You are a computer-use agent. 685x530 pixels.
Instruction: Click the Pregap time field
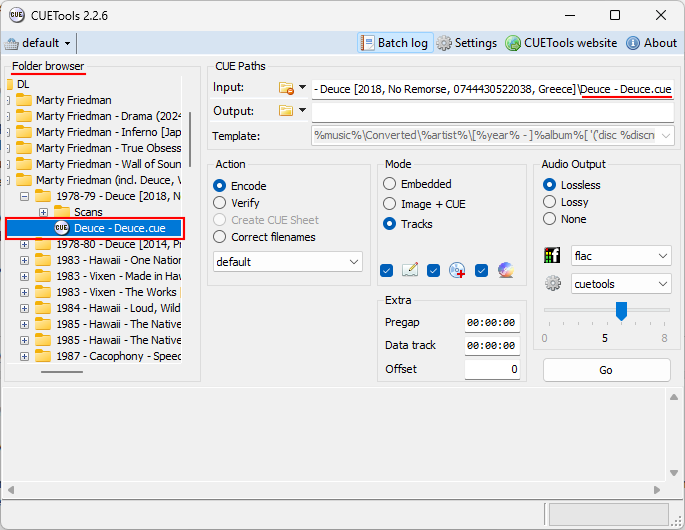point(492,323)
